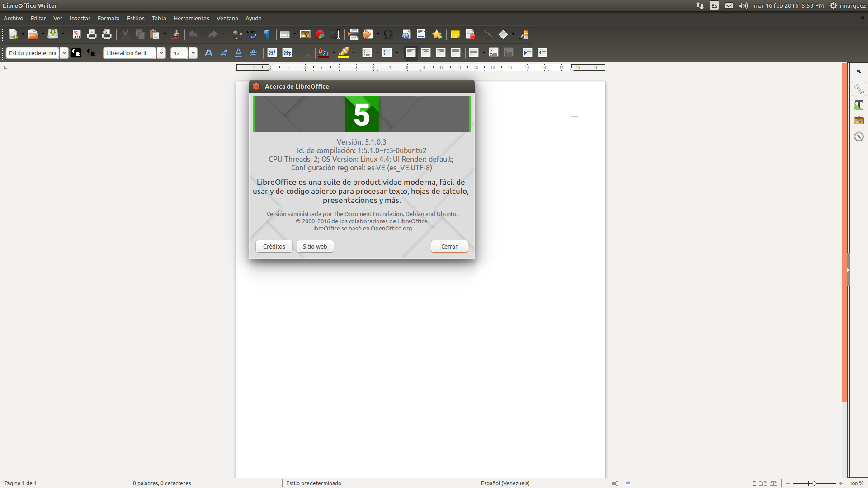
Task: Click the Export as PDF icon
Action: click(x=77, y=35)
